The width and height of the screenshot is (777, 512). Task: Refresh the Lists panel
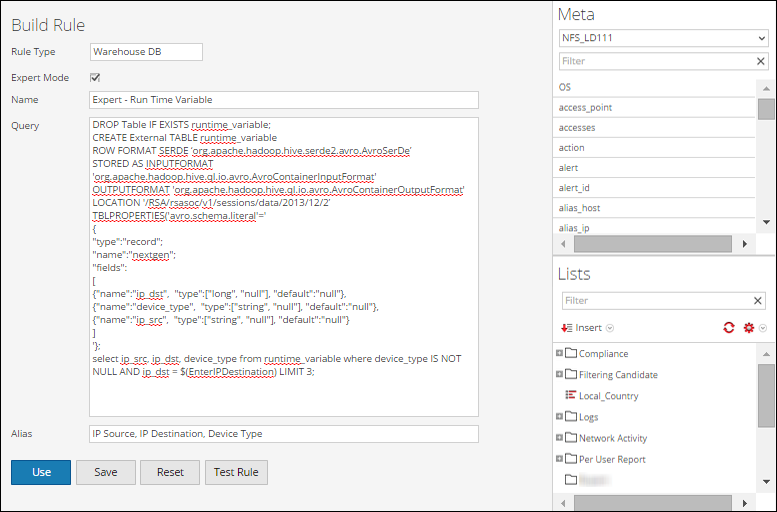pos(729,328)
